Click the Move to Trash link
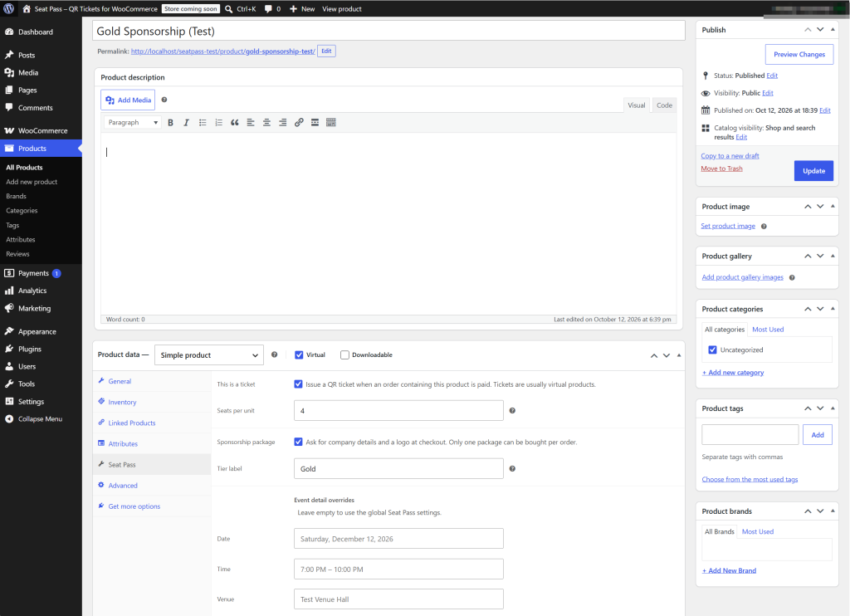850x616 pixels. pos(721,169)
